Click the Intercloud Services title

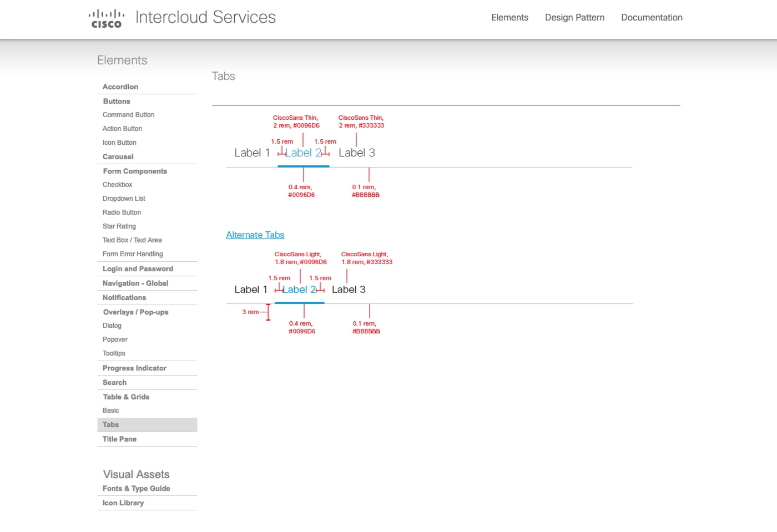click(x=205, y=17)
